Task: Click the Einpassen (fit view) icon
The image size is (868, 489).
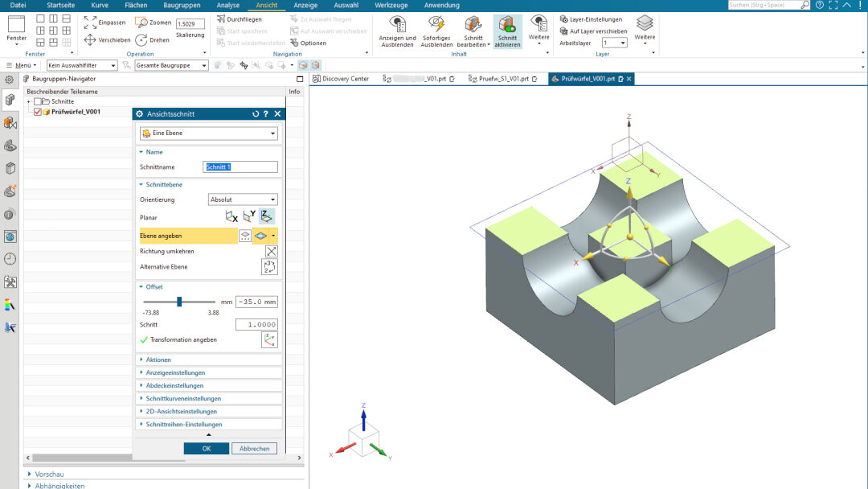Action: 90,23
